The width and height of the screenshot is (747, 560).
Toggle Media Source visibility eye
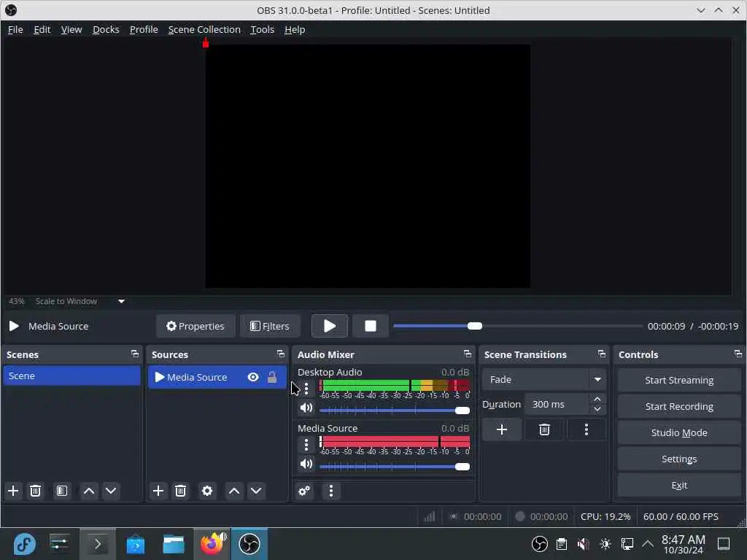253,377
